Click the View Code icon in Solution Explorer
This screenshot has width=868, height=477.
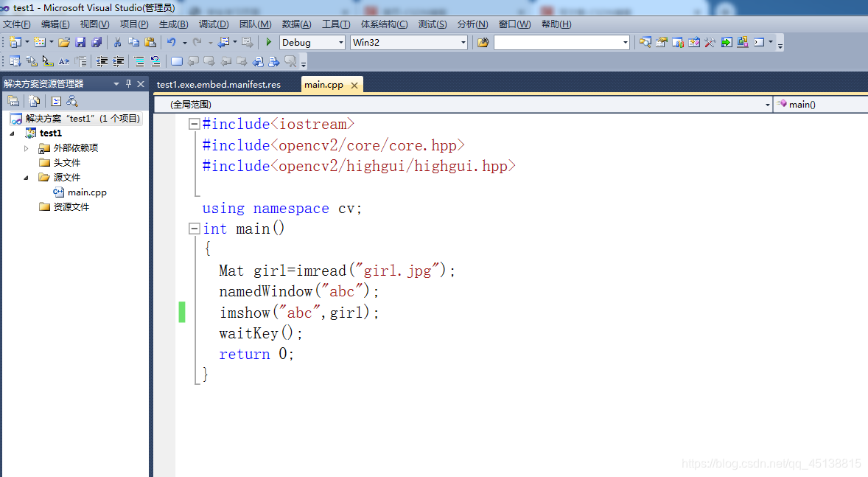56,101
